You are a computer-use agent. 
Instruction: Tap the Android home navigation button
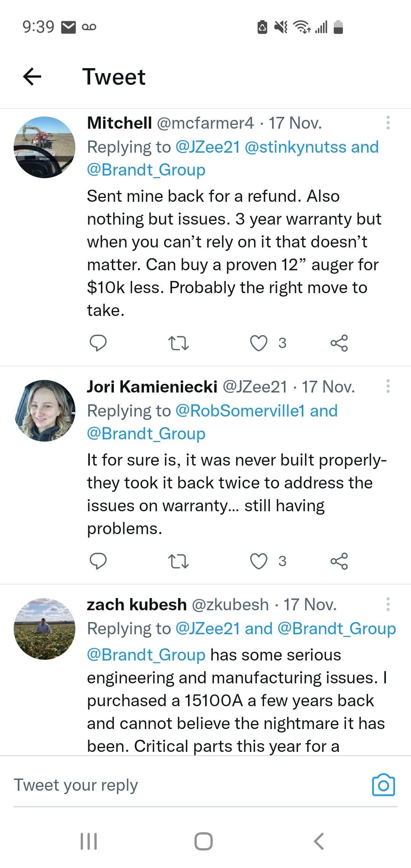point(204,841)
